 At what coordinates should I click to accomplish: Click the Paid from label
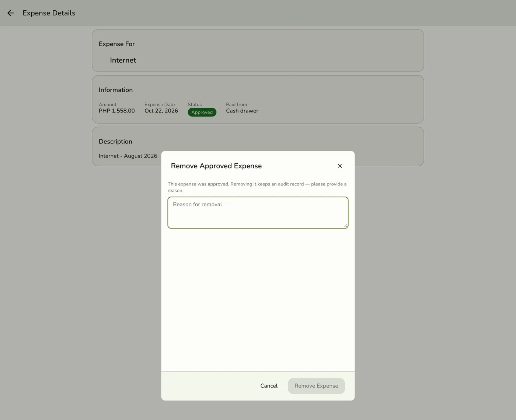237,105
